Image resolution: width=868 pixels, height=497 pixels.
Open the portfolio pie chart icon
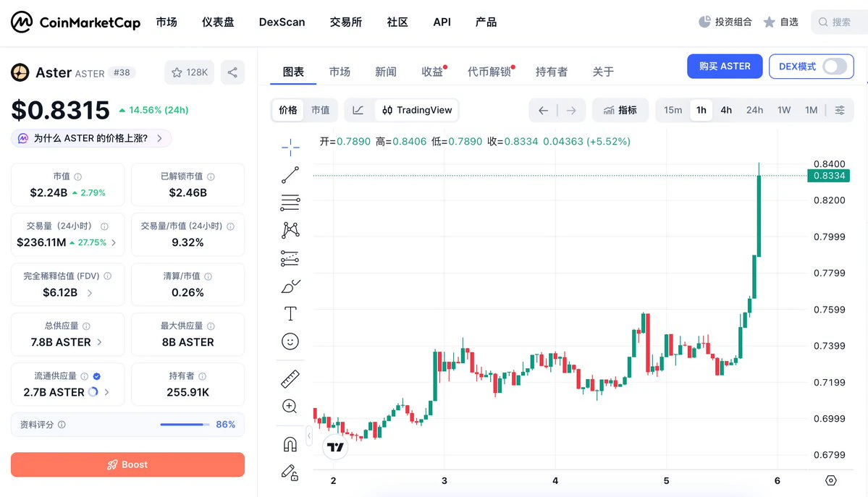click(704, 22)
